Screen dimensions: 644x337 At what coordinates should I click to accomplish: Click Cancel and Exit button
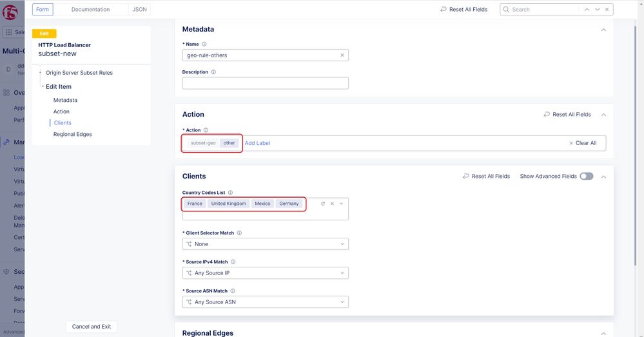point(92,327)
